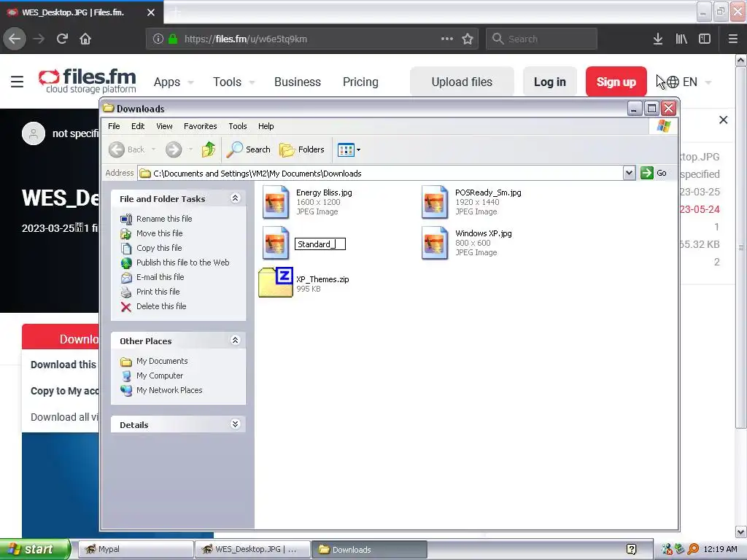The image size is (747, 560).
Task: Open My Network Places link
Action: pyautogui.click(x=169, y=390)
